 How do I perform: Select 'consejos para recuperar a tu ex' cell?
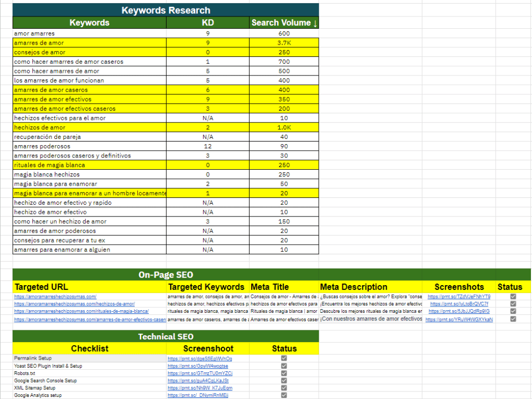tap(89, 240)
